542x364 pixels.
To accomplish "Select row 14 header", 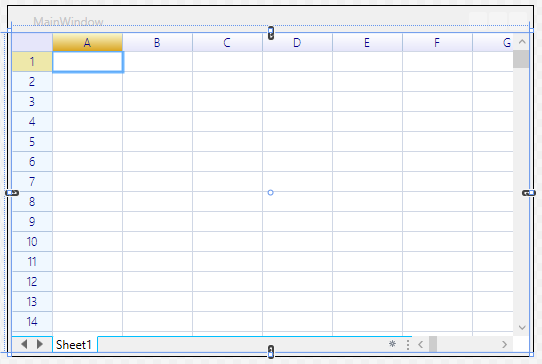I will [32, 322].
